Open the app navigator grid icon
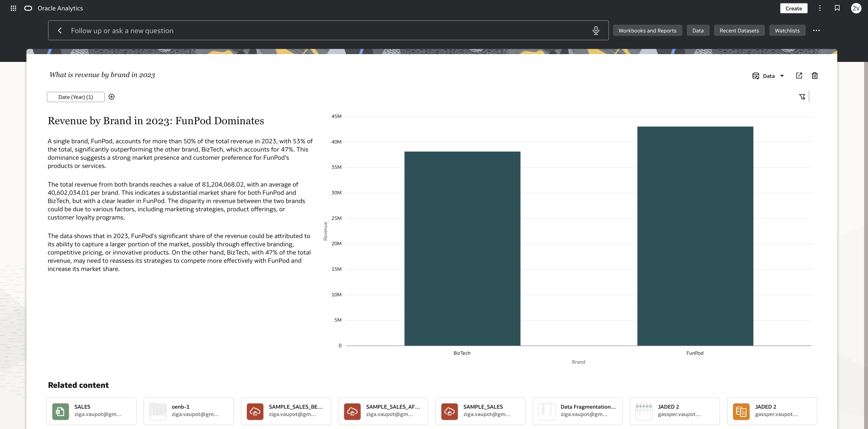This screenshot has width=868, height=429. [13, 8]
